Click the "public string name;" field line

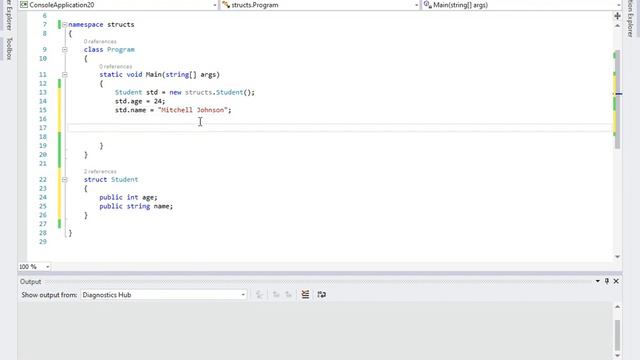pyautogui.click(x=136, y=207)
